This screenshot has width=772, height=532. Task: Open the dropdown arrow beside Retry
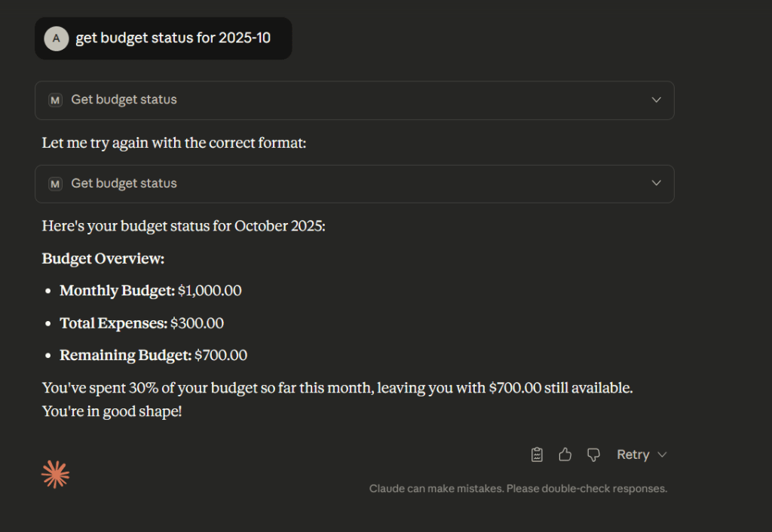coord(662,454)
